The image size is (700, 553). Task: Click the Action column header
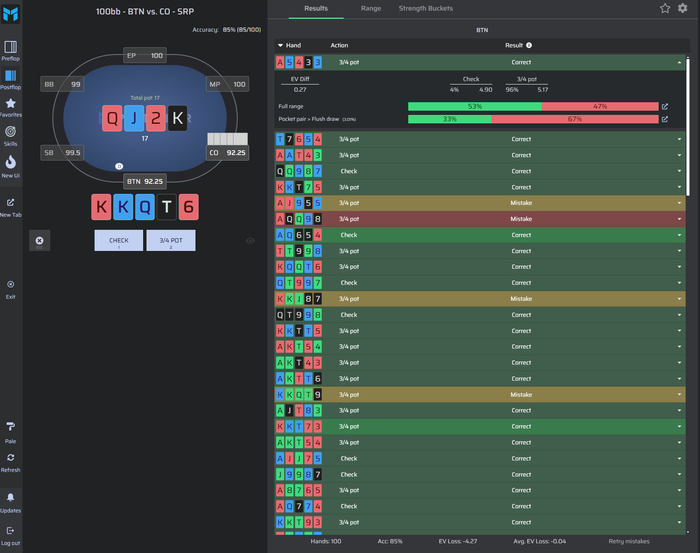click(339, 45)
